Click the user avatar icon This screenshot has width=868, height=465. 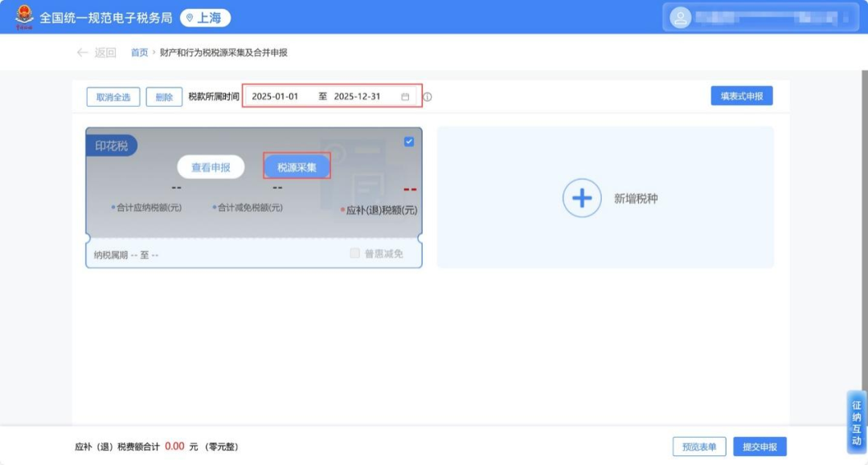(680, 18)
